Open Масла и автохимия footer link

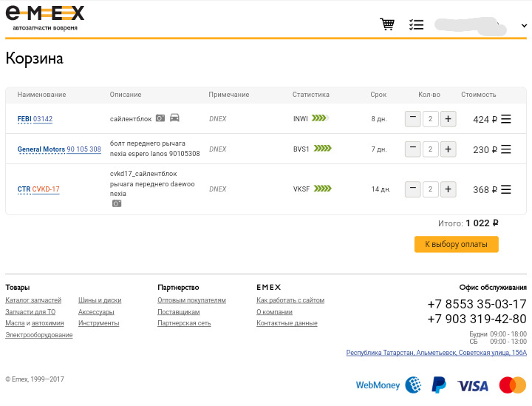click(35, 323)
